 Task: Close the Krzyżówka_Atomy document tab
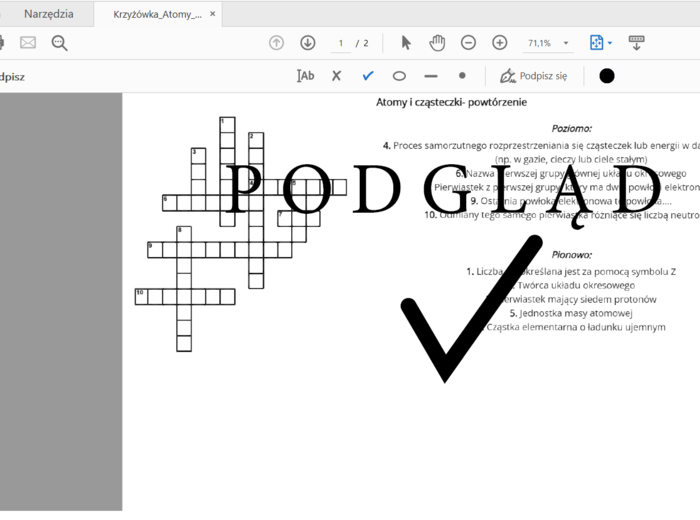212,15
